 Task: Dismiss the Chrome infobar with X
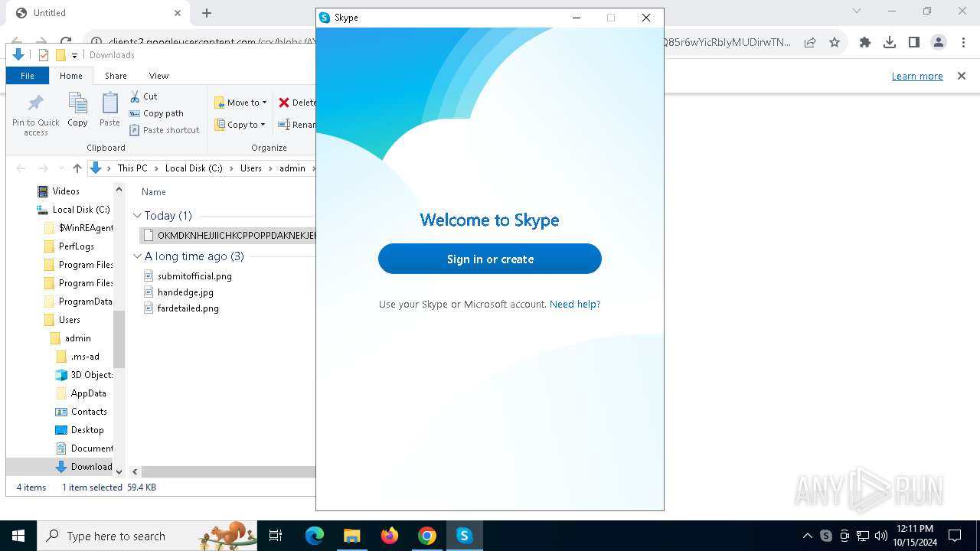point(962,76)
